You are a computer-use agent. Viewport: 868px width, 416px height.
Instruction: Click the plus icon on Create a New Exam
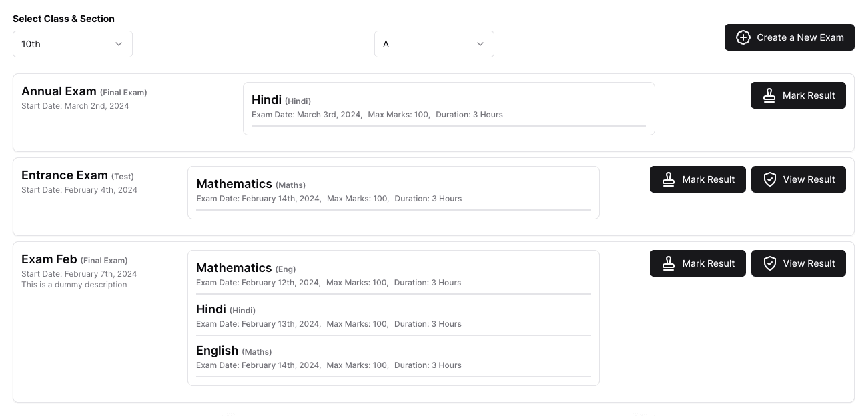tap(743, 37)
